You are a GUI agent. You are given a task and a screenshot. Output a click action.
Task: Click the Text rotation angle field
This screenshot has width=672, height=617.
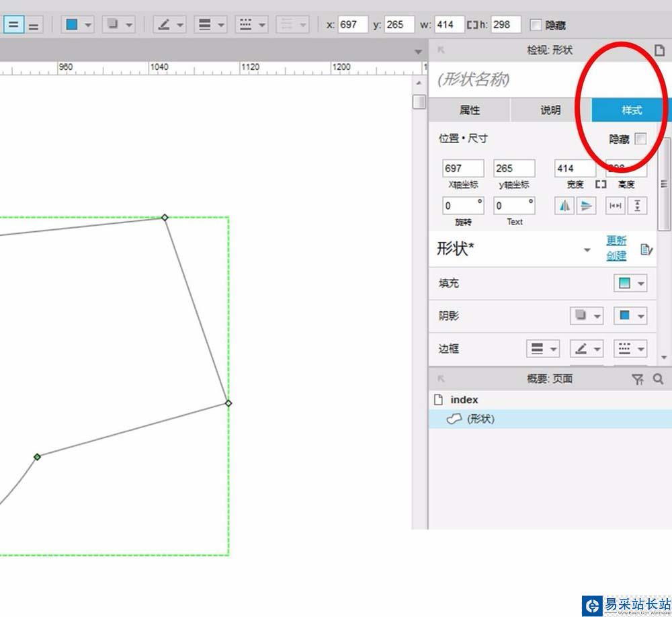pos(514,206)
